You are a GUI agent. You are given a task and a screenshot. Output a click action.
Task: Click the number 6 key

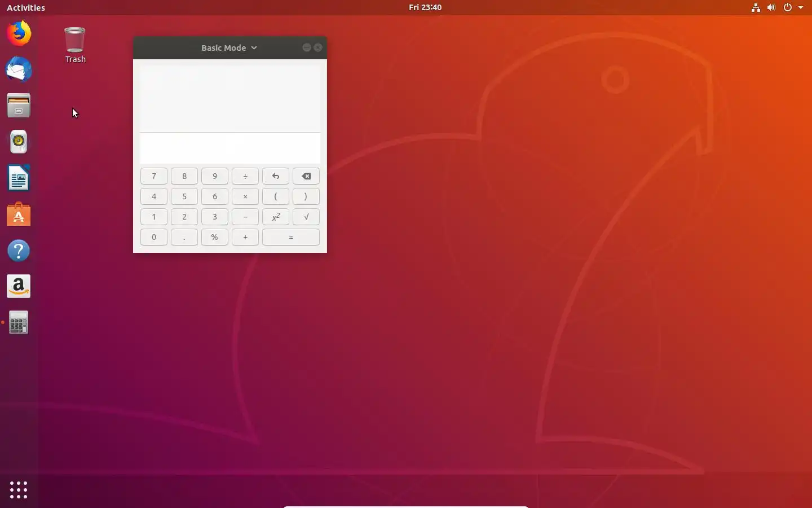215,196
